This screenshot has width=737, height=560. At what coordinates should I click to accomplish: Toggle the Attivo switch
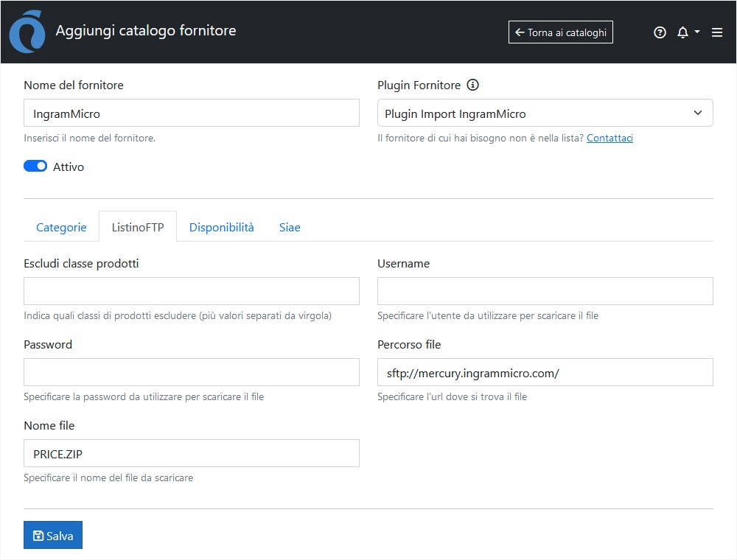(x=35, y=167)
